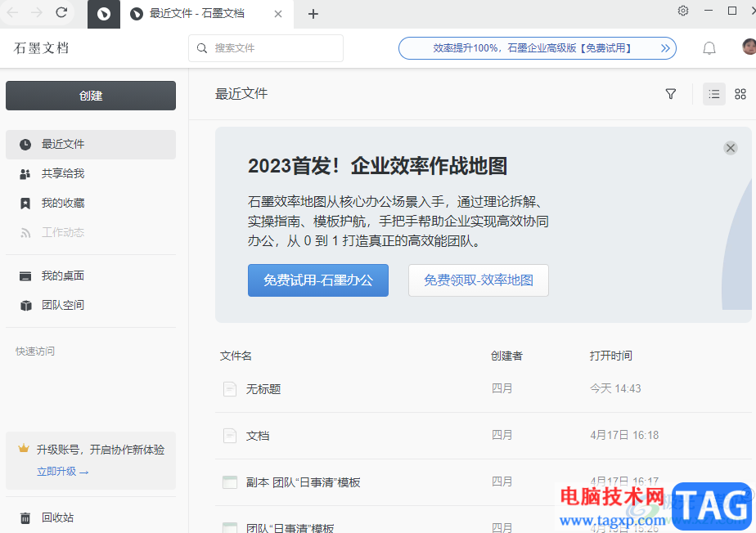Viewport: 756px width, 533px height.
Task: Open the 无标题 document
Action: point(263,389)
